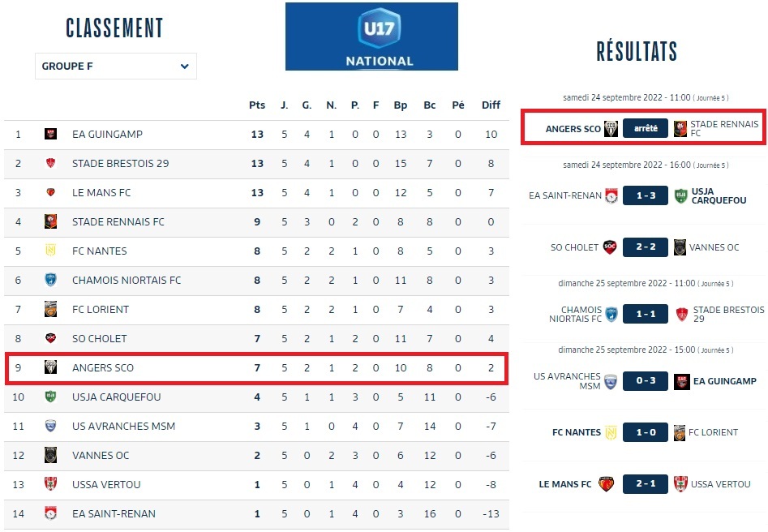
Task: Open the EA Saint-Renan 1-3 score
Action: (646, 195)
